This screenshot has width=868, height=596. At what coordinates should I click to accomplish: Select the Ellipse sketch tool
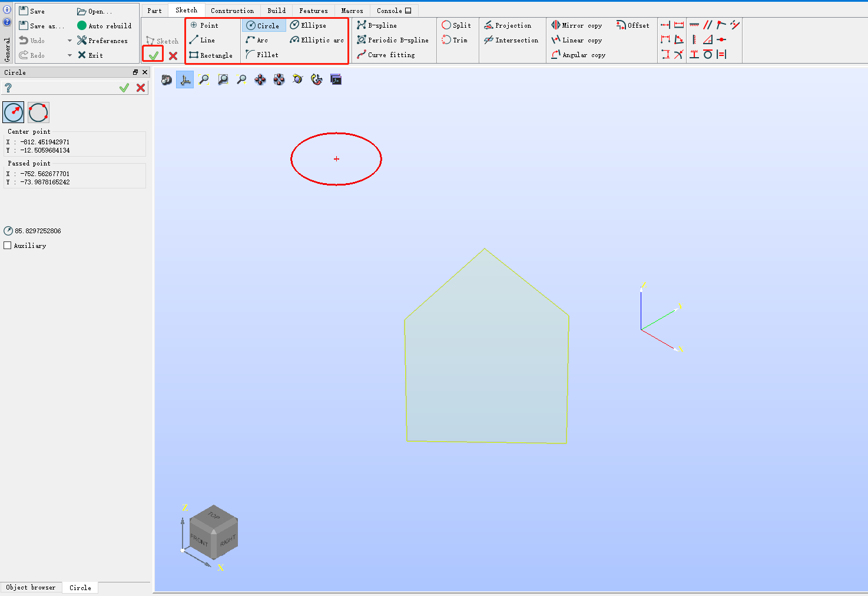[308, 25]
